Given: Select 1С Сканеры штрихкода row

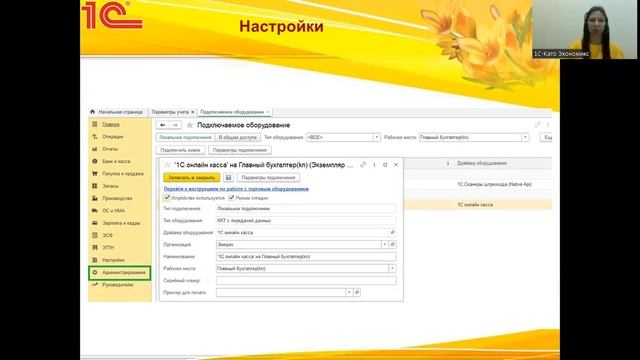Looking at the screenshot, I should tap(478, 184).
